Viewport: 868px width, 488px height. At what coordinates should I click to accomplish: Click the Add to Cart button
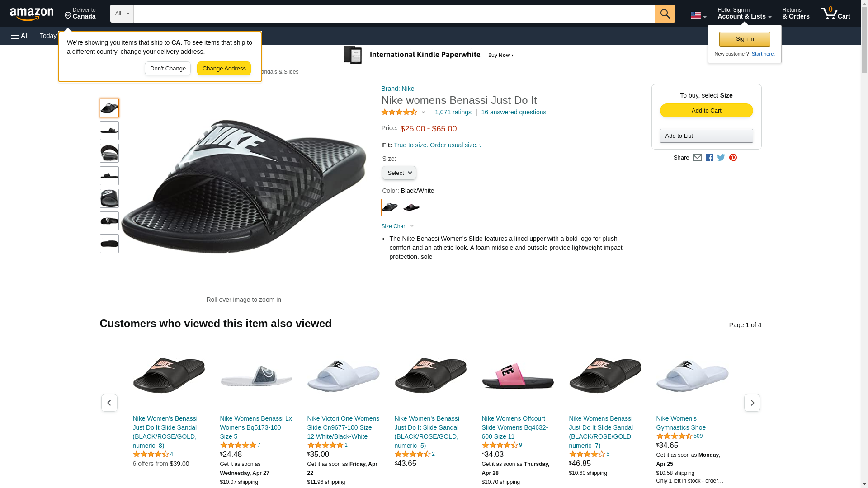[706, 111]
